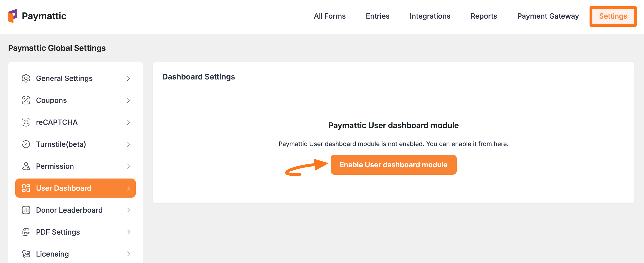
Task: Select the Donor Leaderboard chart icon
Action: pyautogui.click(x=26, y=210)
